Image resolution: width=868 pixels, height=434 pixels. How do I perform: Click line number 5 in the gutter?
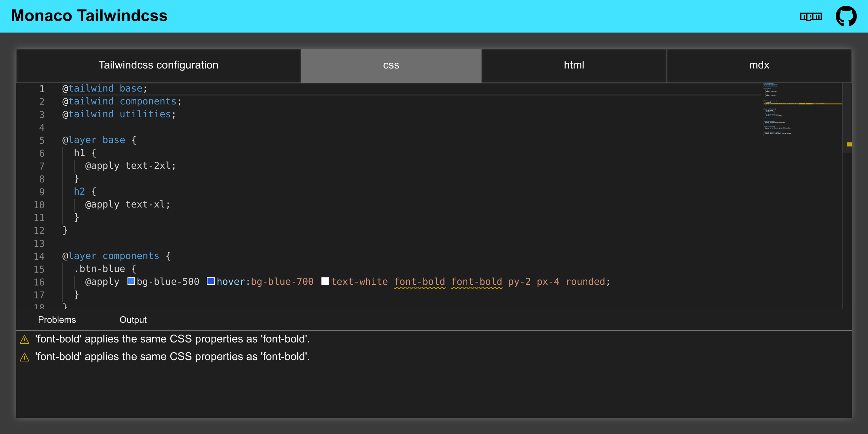42,140
